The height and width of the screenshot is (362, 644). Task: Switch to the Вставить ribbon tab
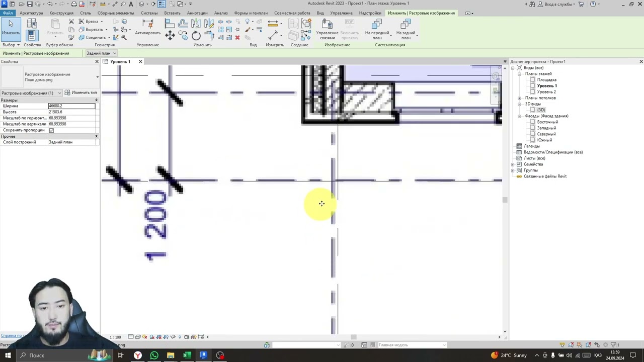coord(172,13)
